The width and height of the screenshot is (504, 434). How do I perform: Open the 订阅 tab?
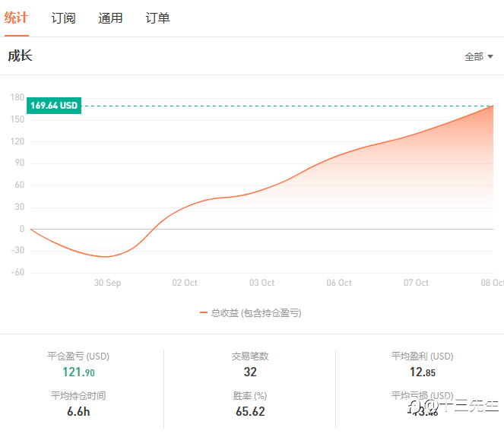point(63,18)
